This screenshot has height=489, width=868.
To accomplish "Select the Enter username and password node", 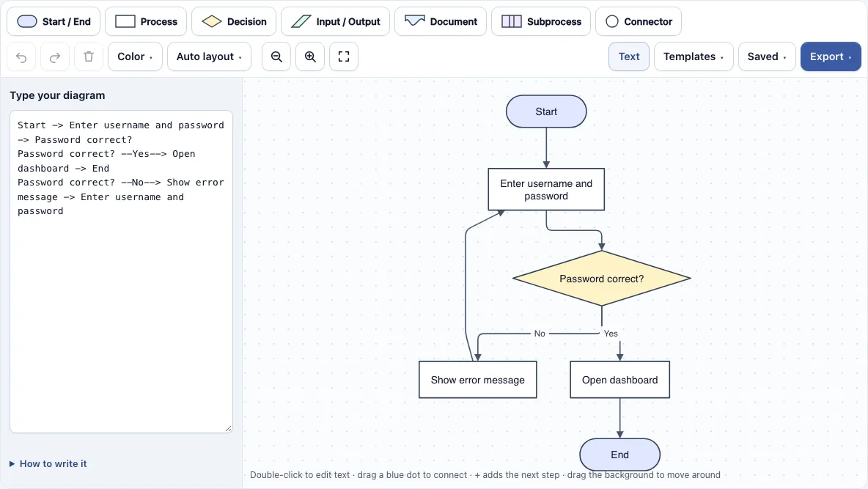I will [x=546, y=189].
